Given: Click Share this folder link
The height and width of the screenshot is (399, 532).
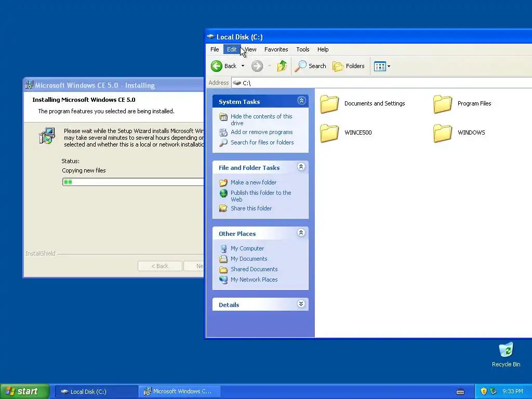Looking at the screenshot, I should pyautogui.click(x=251, y=208).
